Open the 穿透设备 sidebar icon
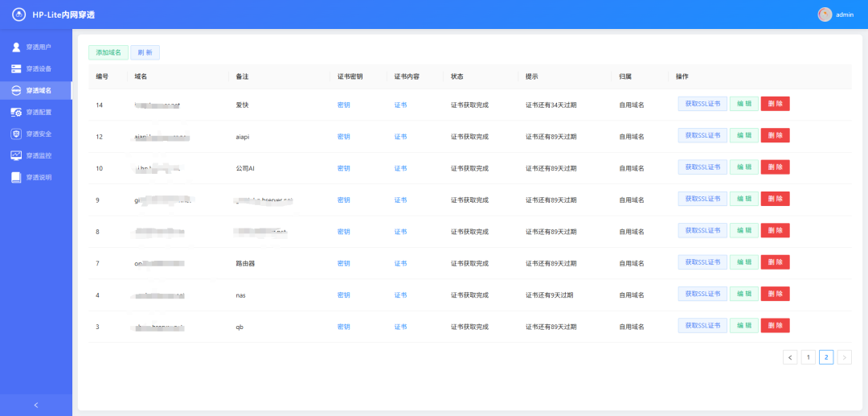Viewport: 868px width, 416px height. coord(16,69)
